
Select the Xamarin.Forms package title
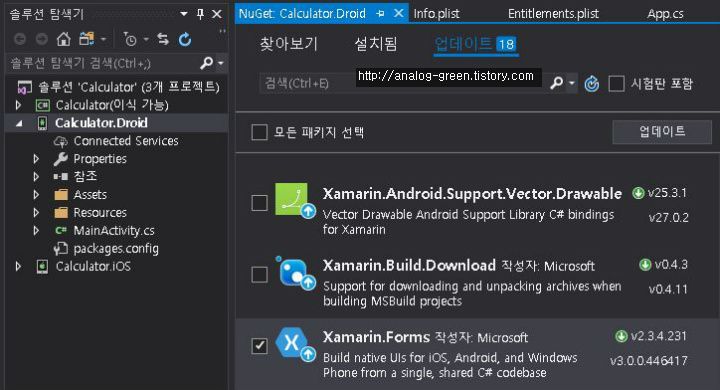(376, 337)
